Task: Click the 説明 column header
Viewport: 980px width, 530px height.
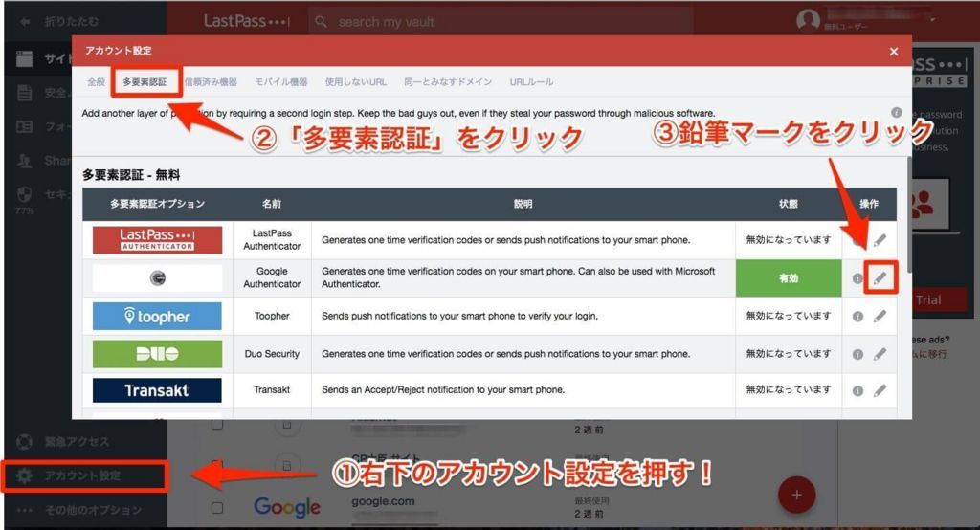Action: click(523, 204)
